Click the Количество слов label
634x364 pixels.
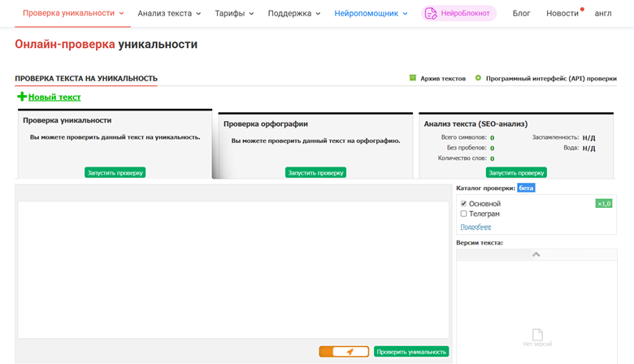click(x=462, y=158)
